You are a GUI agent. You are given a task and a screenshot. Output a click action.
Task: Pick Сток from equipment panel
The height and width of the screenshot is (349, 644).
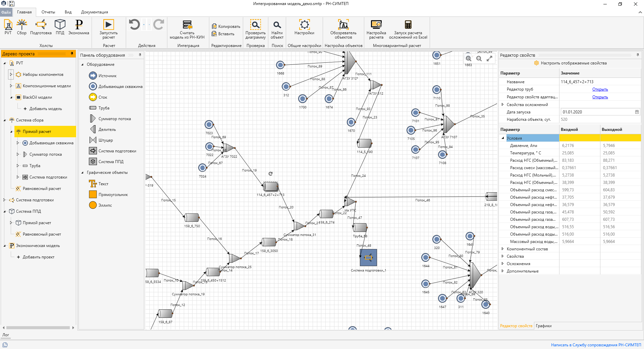(x=98, y=97)
